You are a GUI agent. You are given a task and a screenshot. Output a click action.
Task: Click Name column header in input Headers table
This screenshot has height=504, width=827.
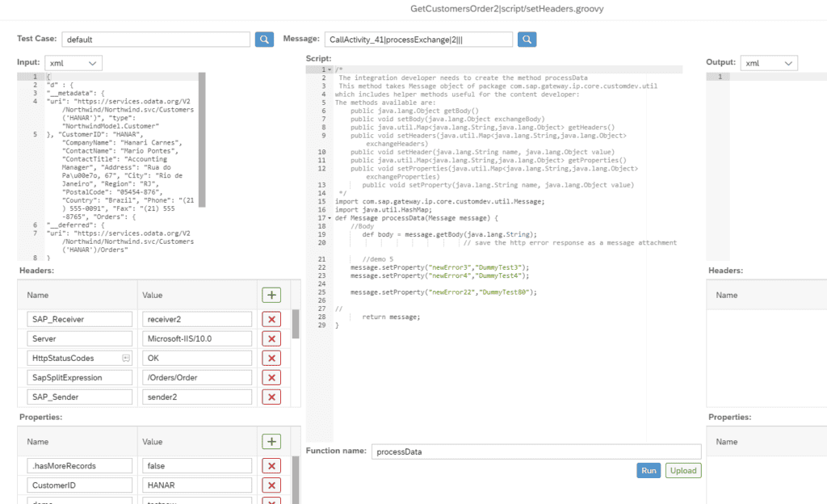pyautogui.click(x=38, y=296)
